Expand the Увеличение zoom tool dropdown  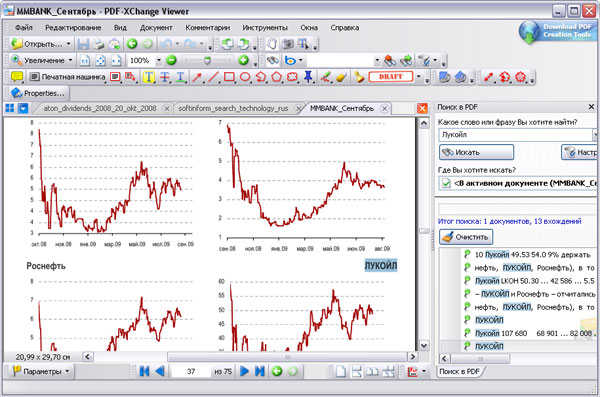[x=70, y=60]
